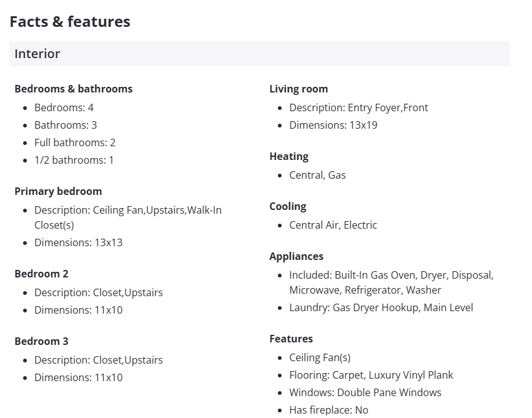
Task: Click Living room "Dimensions: 13x19" text
Action: tap(333, 125)
